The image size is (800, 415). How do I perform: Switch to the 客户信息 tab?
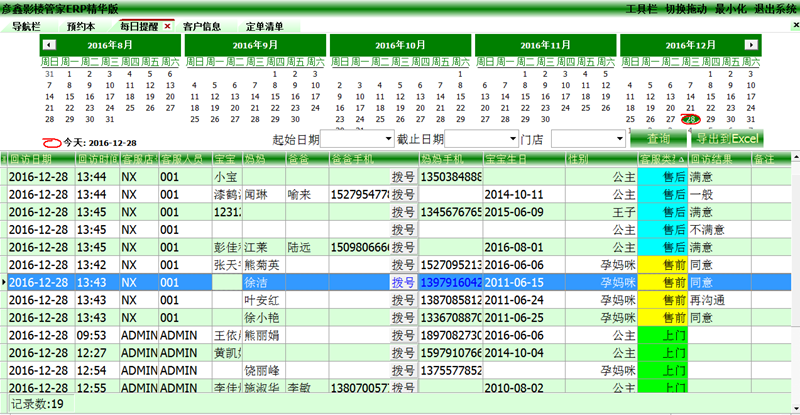(x=202, y=26)
